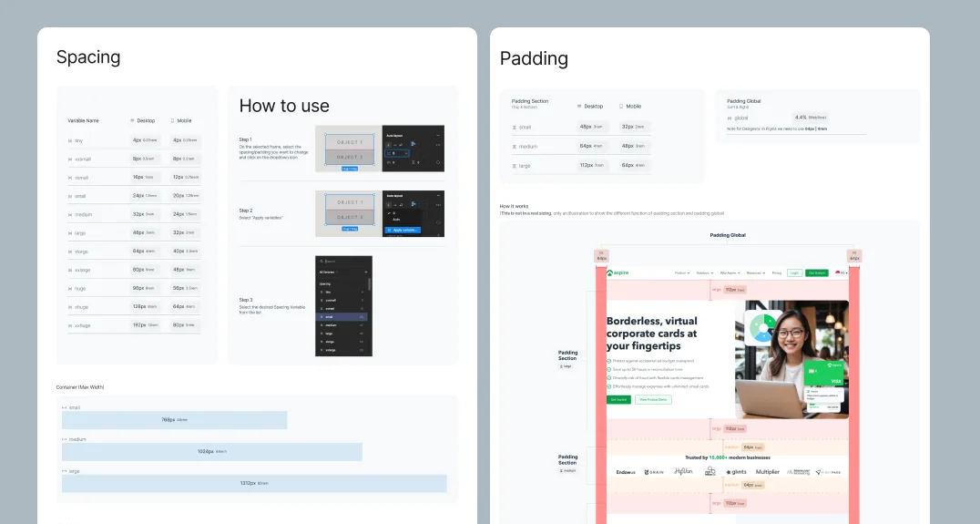Click the pie chart widget on the hero photo
The width and height of the screenshot is (980, 524).
pyautogui.click(x=763, y=328)
